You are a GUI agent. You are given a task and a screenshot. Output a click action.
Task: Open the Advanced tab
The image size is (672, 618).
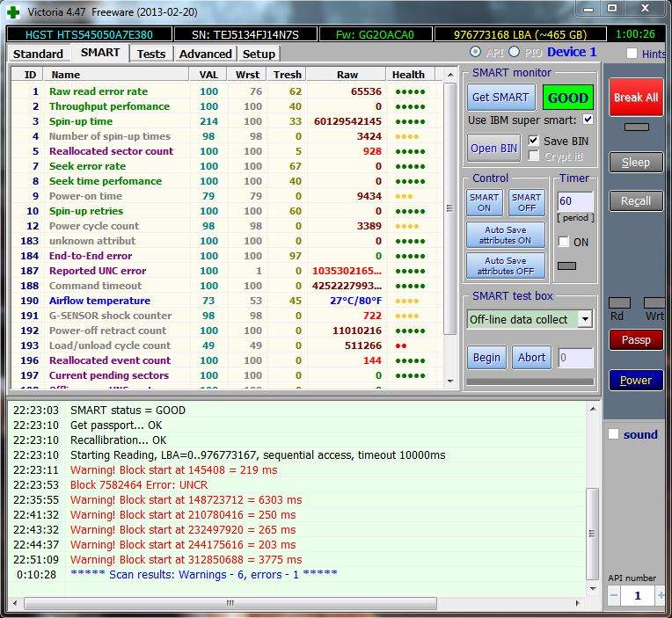[205, 54]
